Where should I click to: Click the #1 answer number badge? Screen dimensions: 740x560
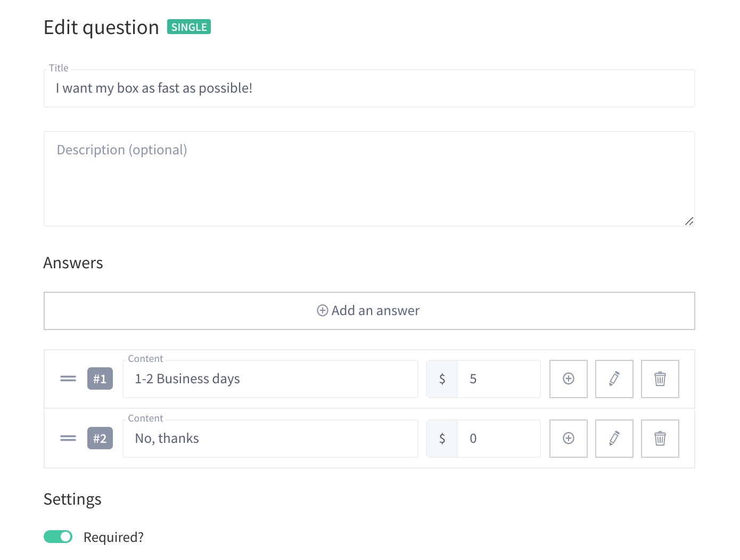coord(100,379)
